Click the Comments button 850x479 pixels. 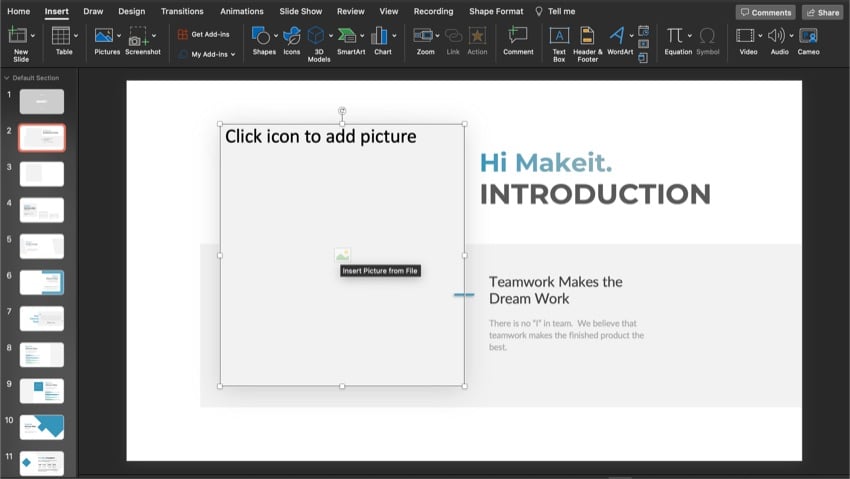point(766,12)
